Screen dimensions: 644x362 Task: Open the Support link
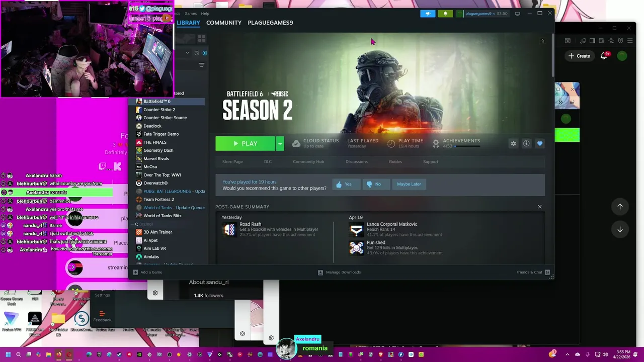[x=431, y=162]
